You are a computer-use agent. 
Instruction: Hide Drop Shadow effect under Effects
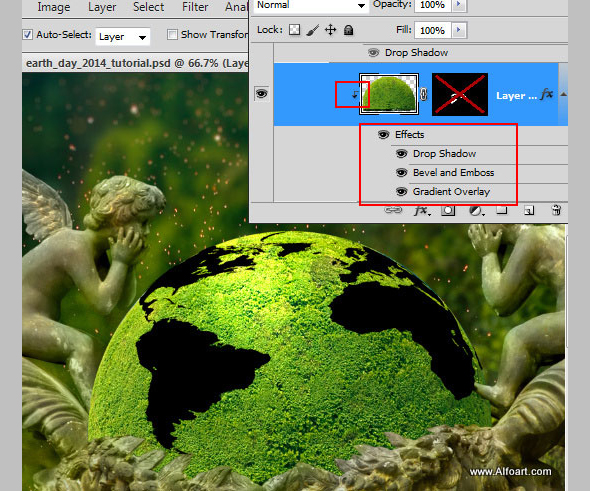(x=401, y=154)
